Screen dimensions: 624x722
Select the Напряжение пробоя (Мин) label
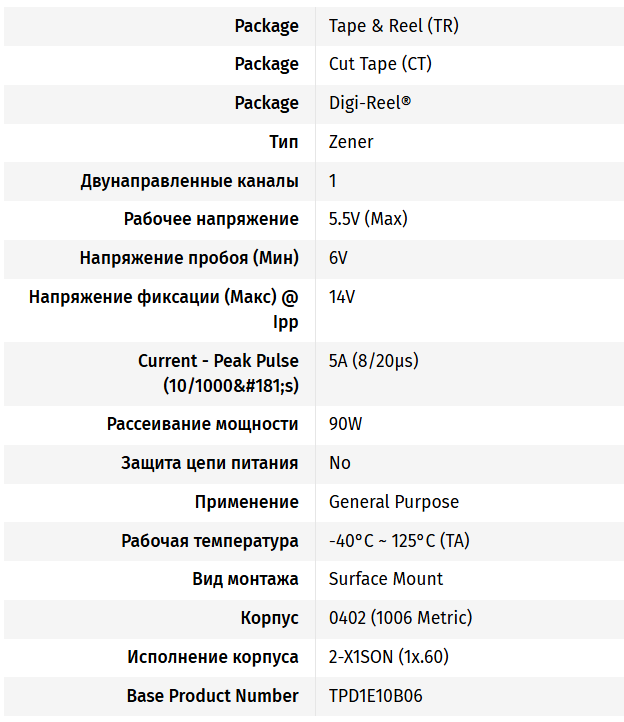pos(189,258)
